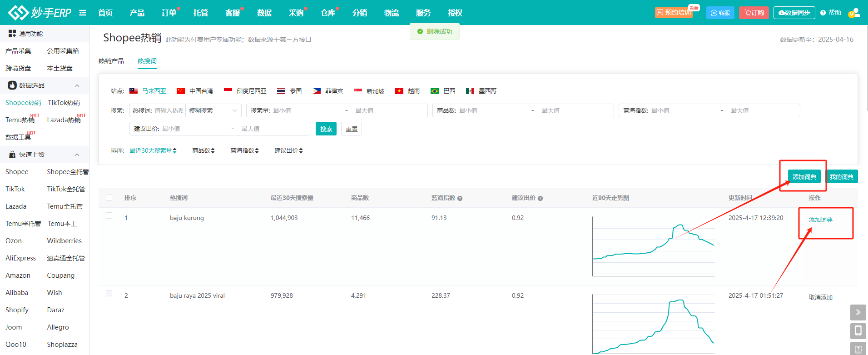This screenshot has width=868, height=355.
Task: Open the 订单 top menu
Action: (169, 13)
